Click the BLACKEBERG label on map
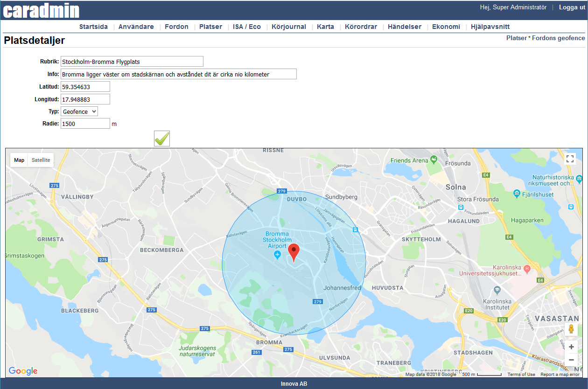Image resolution: width=588 pixels, height=389 pixels. click(x=80, y=310)
